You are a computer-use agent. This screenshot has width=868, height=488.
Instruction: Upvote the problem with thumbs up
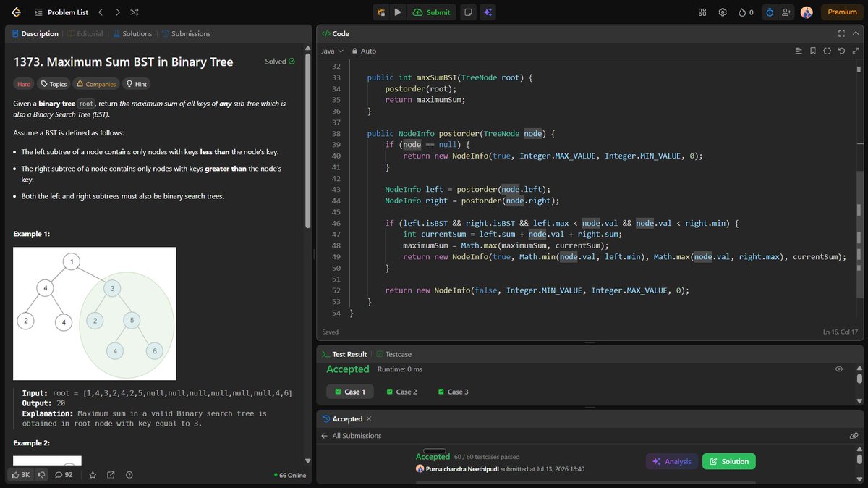(x=20, y=475)
